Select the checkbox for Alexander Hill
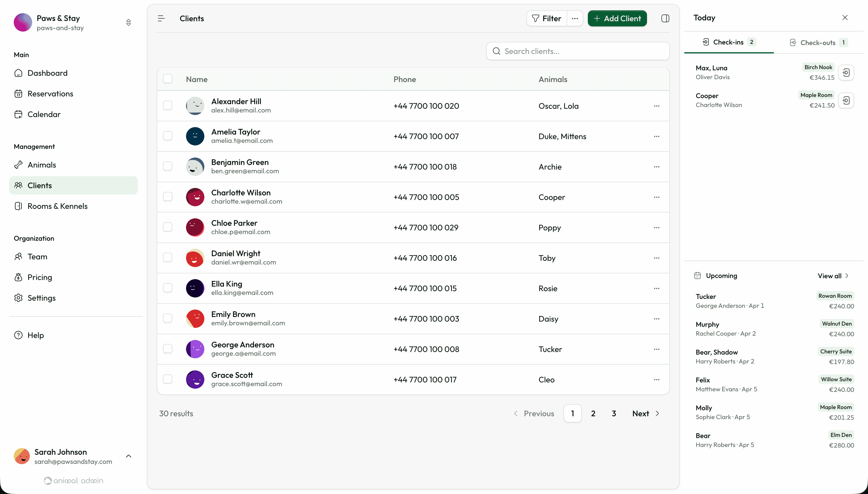Image resolution: width=868 pixels, height=494 pixels. pyautogui.click(x=168, y=106)
